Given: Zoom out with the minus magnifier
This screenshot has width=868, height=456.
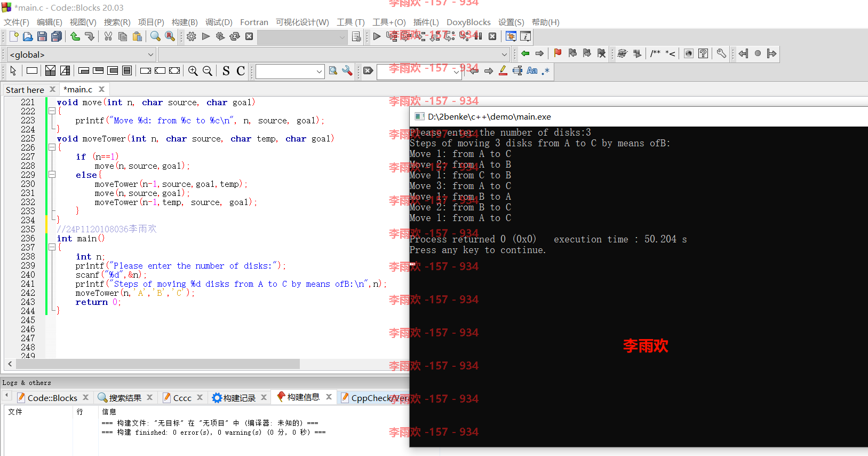Looking at the screenshot, I should pyautogui.click(x=208, y=70).
